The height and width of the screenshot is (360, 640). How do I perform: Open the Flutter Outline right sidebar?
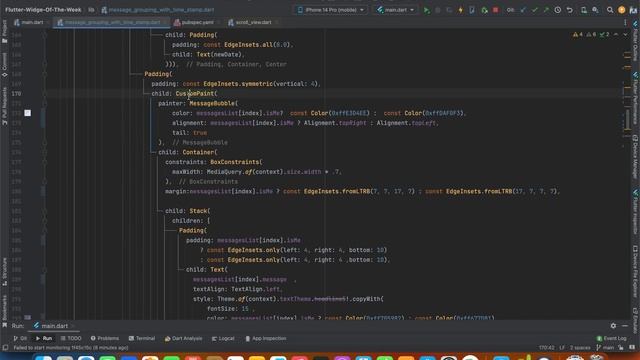pyautogui.click(x=636, y=40)
